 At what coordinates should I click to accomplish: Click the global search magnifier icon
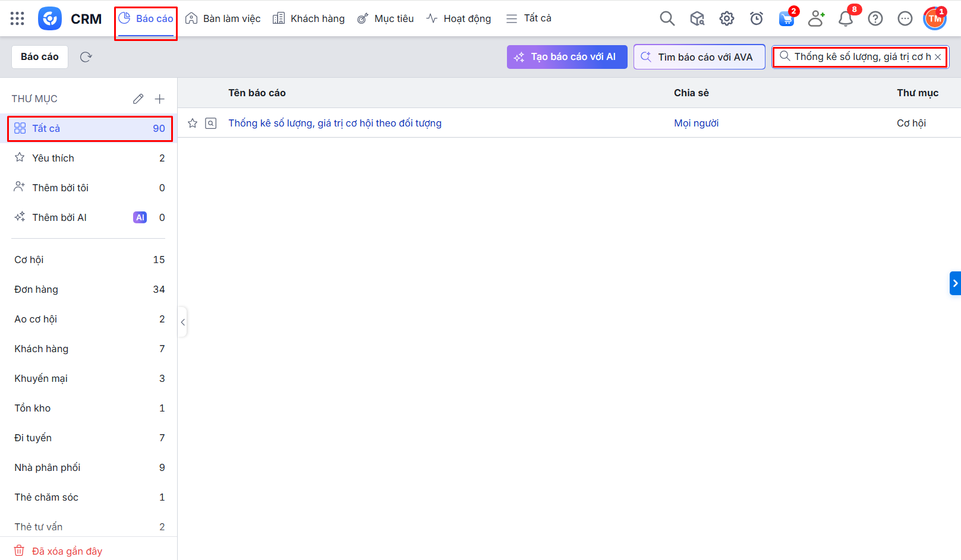(667, 18)
